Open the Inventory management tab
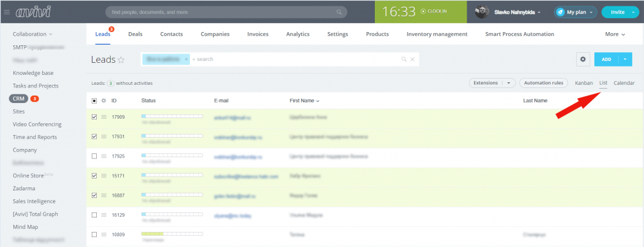 [x=437, y=35]
